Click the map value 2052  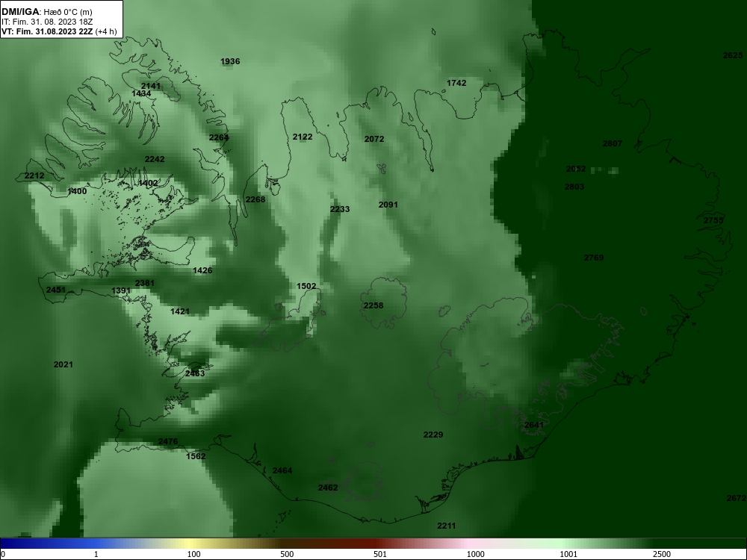[x=576, y=169]
